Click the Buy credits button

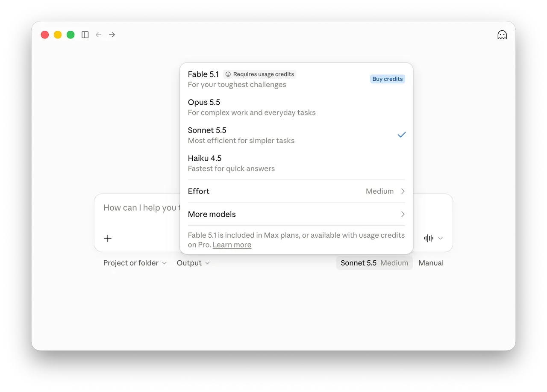(387, 79)
